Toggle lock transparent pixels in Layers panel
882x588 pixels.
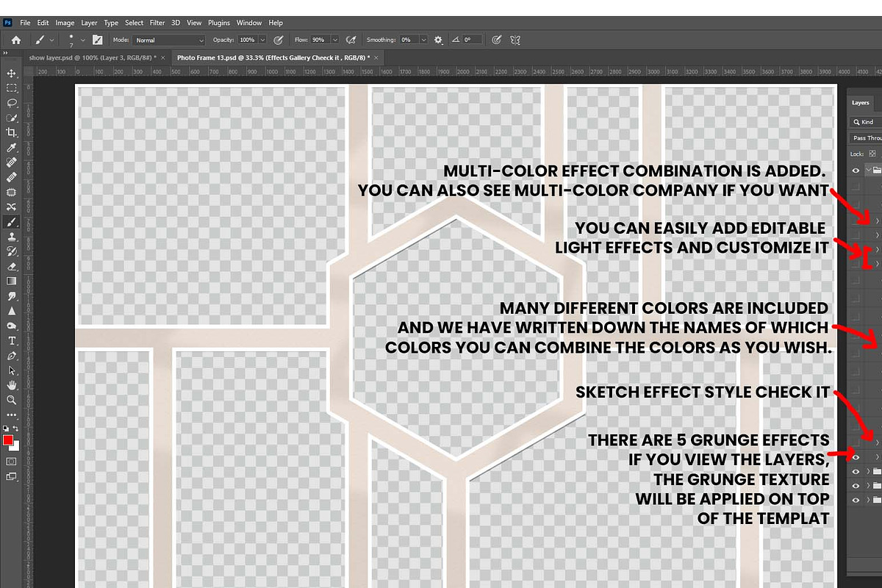(x=872, y=154)
